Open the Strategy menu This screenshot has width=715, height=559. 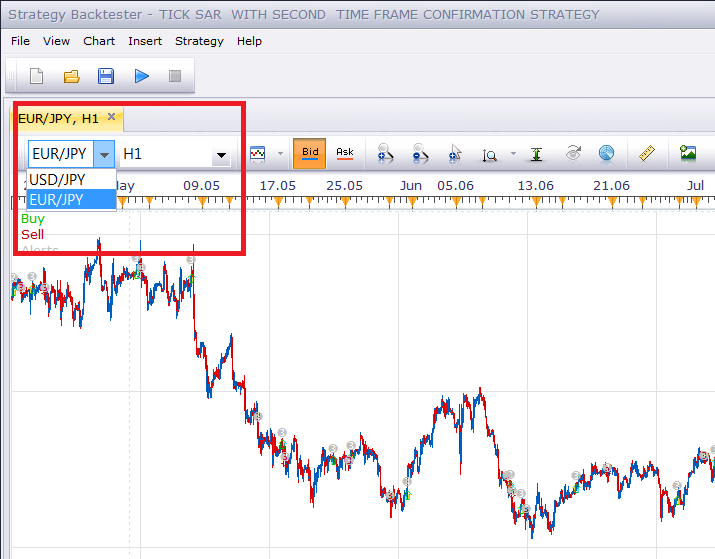point(199,41)
